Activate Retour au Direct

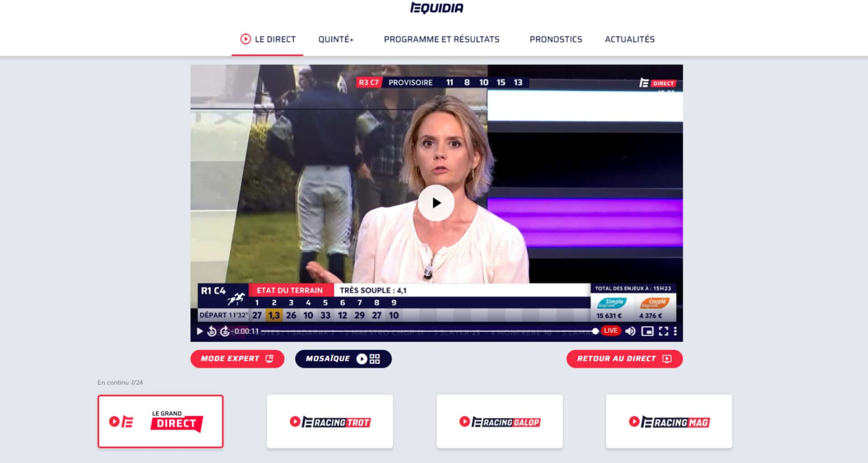[x=624, y=359]
